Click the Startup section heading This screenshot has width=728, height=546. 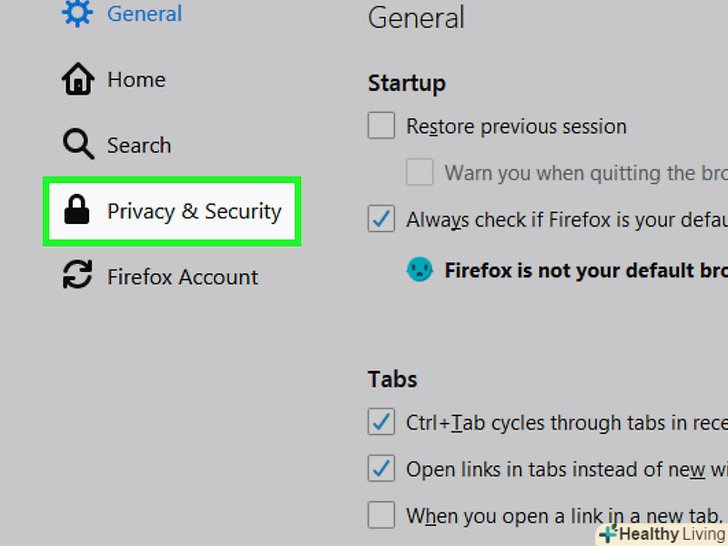click(x=406, y=83)
